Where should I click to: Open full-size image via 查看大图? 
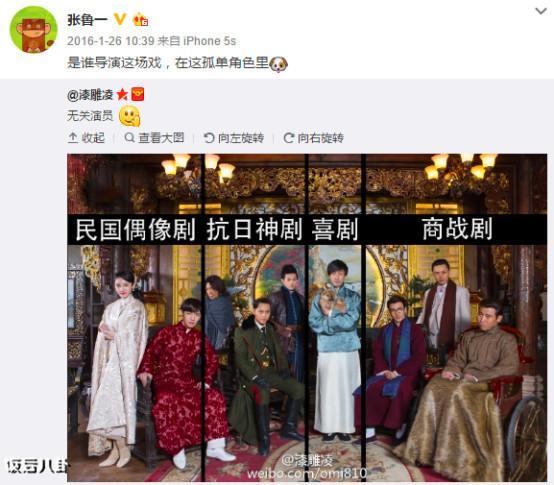point(154,138)
